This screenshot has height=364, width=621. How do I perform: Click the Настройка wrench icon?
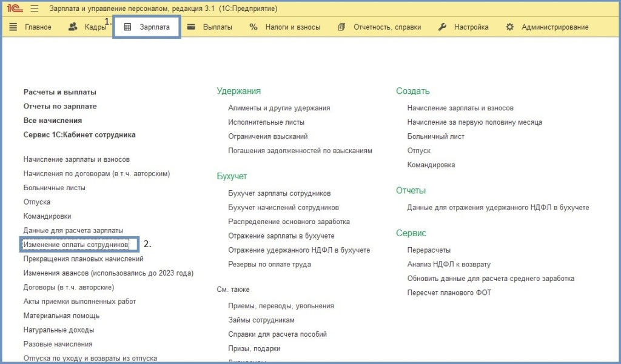[442, 27]
